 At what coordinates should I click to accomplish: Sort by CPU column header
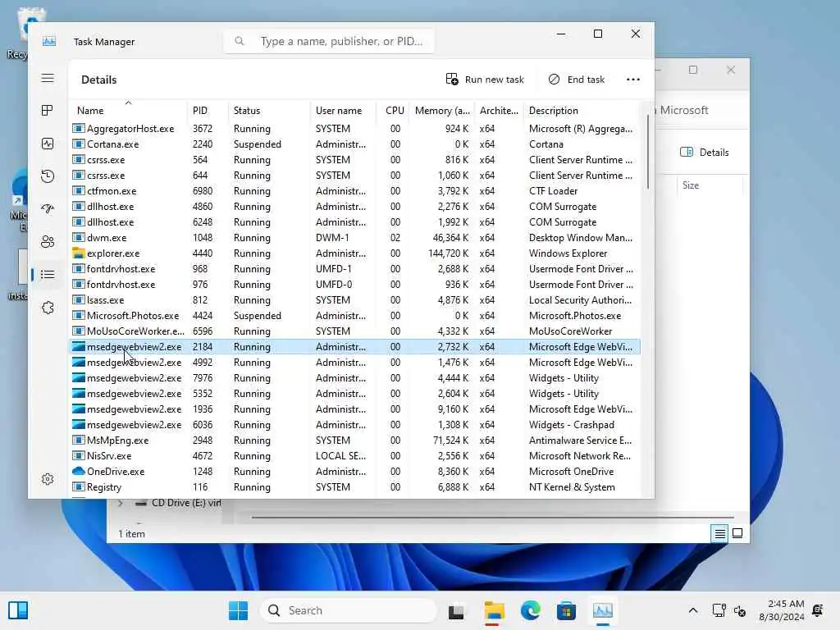(393, 111)
